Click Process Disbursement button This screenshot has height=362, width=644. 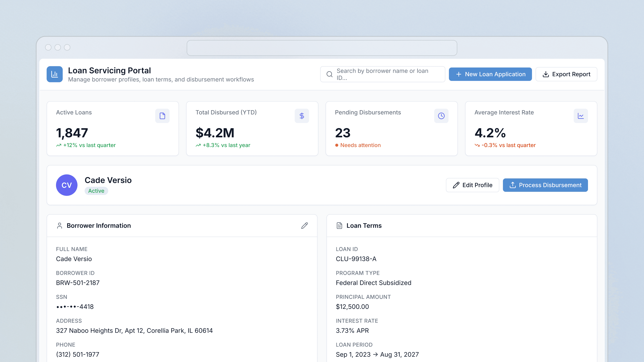coord(545,185)
